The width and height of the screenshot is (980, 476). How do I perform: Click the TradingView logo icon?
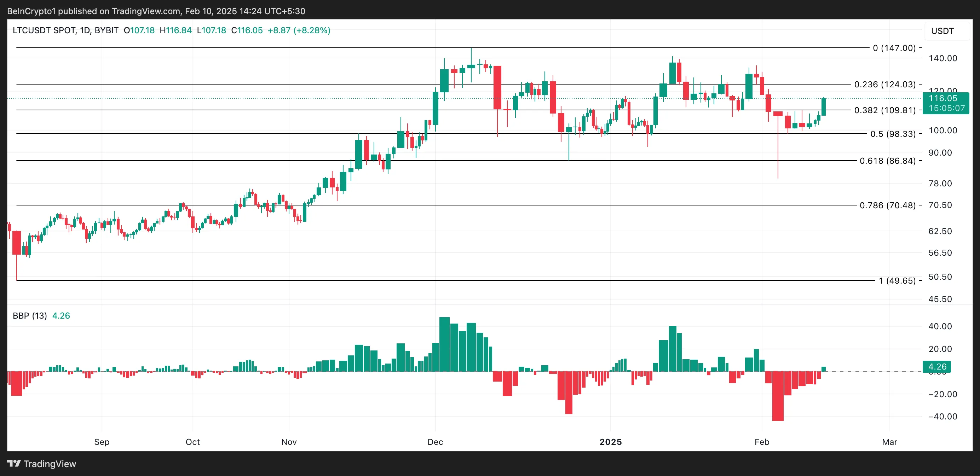(14, 464)
